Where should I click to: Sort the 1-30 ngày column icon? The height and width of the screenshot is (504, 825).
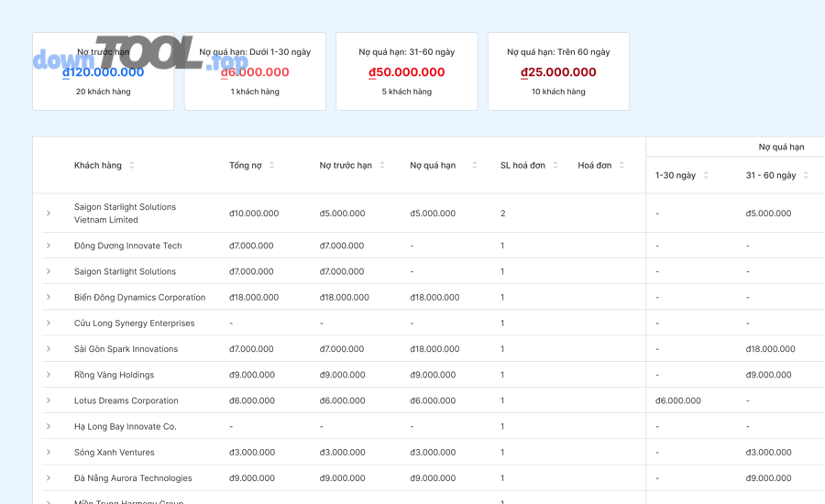[706, 175]
